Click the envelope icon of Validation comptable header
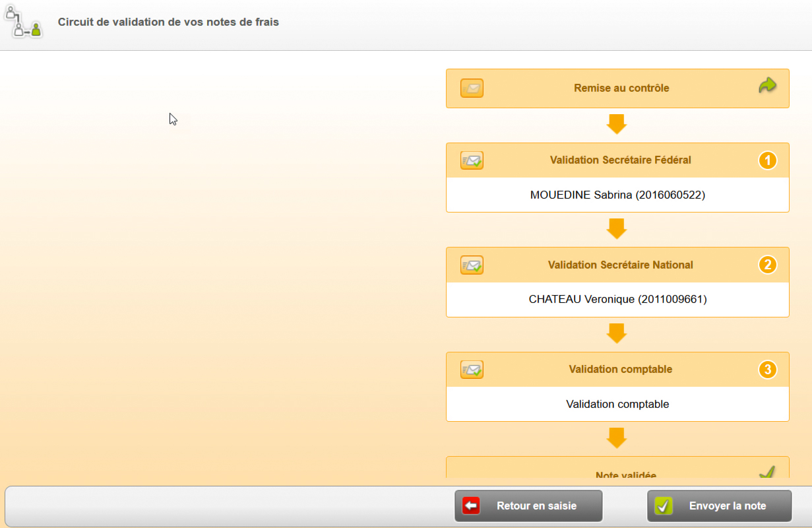Image resolution: width=812 pixels, height=528 pixels. [472, 370]
